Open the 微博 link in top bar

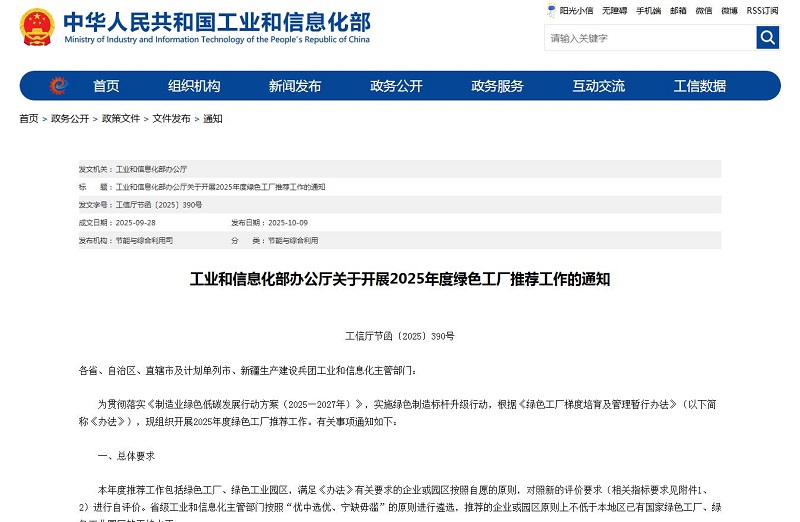pos(730,11)
